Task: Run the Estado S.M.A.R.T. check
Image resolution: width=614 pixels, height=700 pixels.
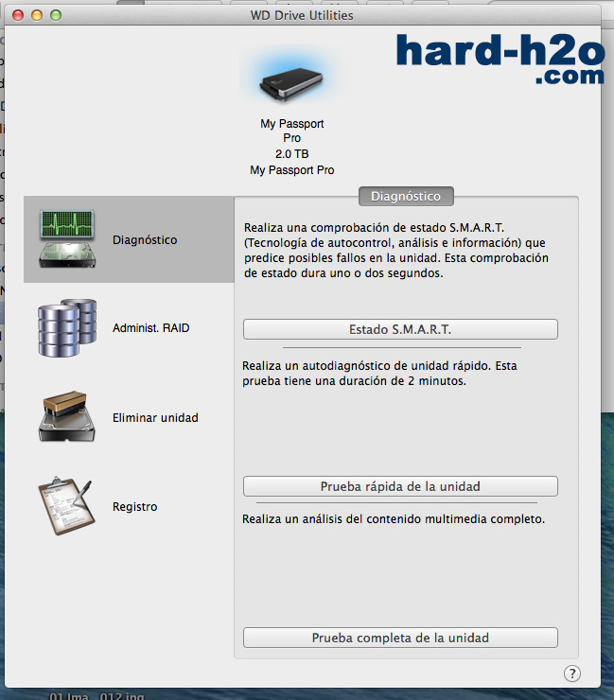Action: tap(400, 329)
